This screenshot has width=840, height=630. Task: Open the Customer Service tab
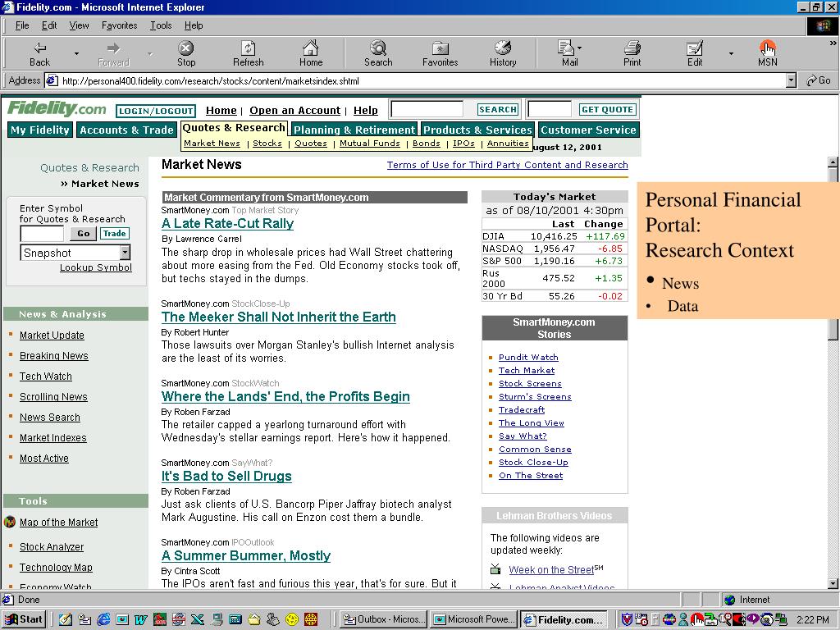pos(588,130)
